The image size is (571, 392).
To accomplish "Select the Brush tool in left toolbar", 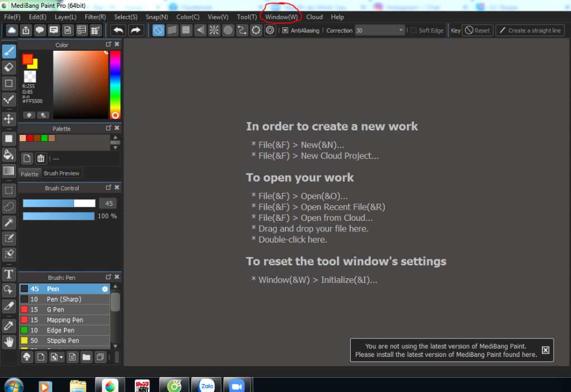I will [x=9, y=51].
